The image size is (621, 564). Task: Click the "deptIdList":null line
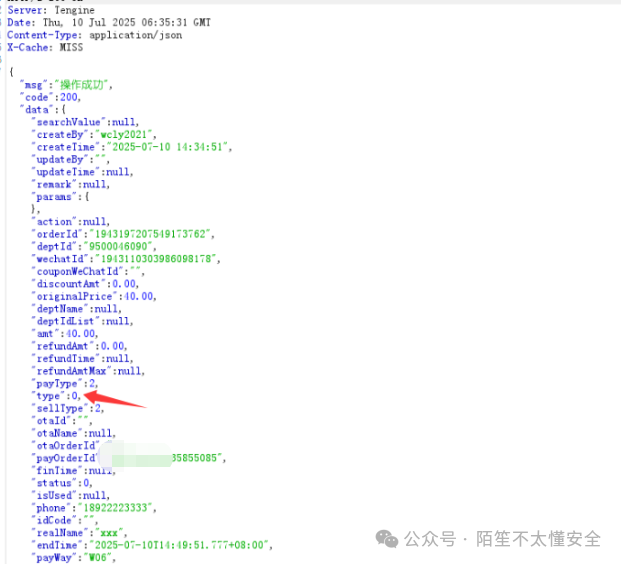(82, 322)
